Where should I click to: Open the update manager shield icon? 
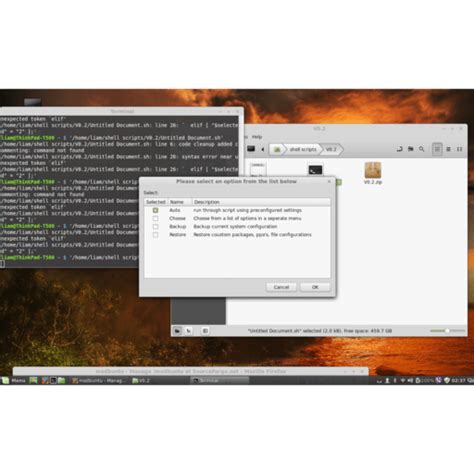[447, 380]
